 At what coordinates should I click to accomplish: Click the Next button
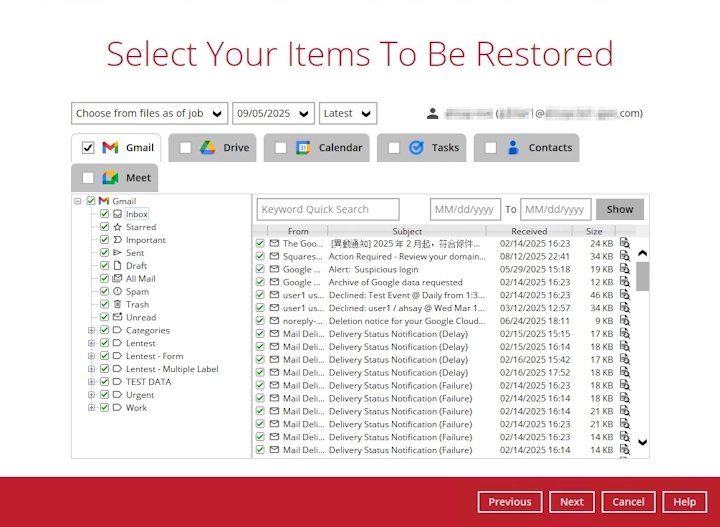tap(572, 502)
